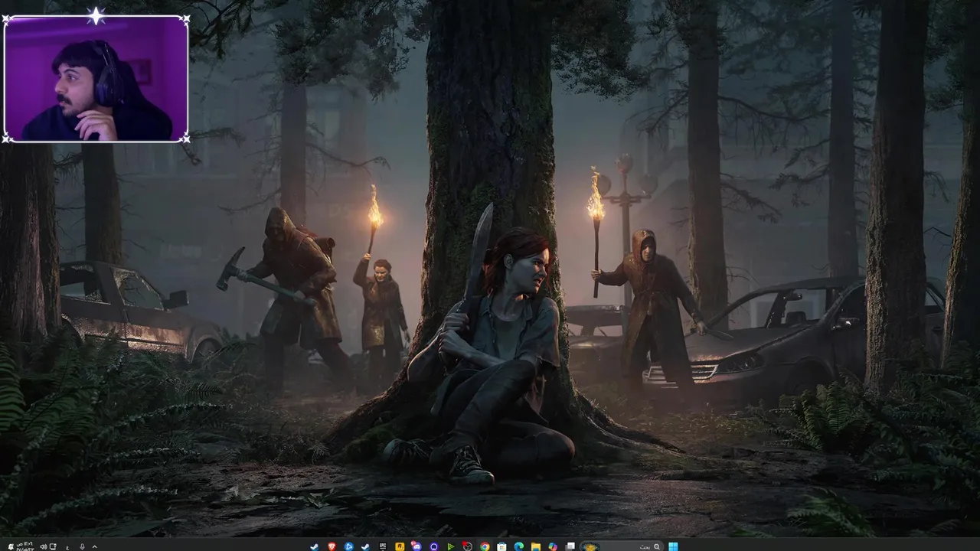
Task: Open the notification bell in tray
Action: [11, 546]
